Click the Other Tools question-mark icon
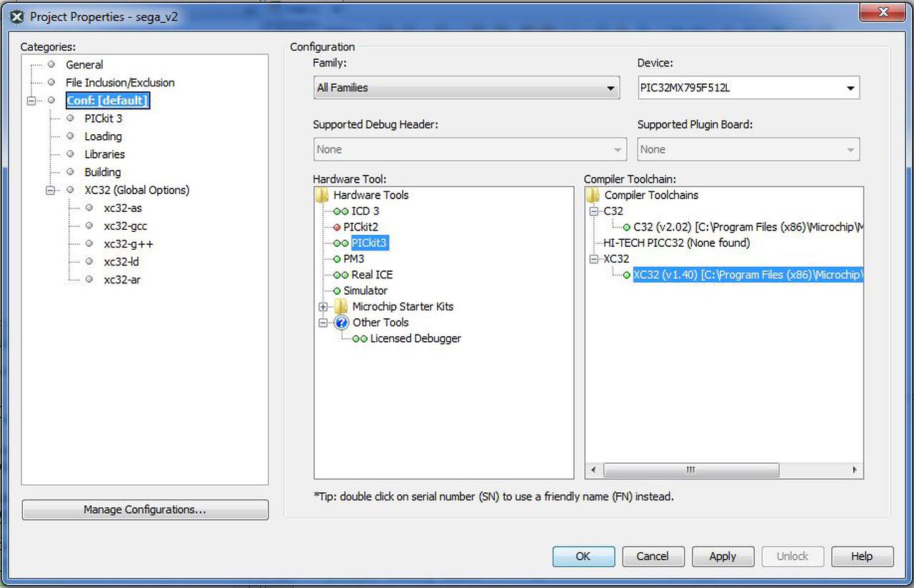Screen dimensions: 914x588 pos(341,323)
